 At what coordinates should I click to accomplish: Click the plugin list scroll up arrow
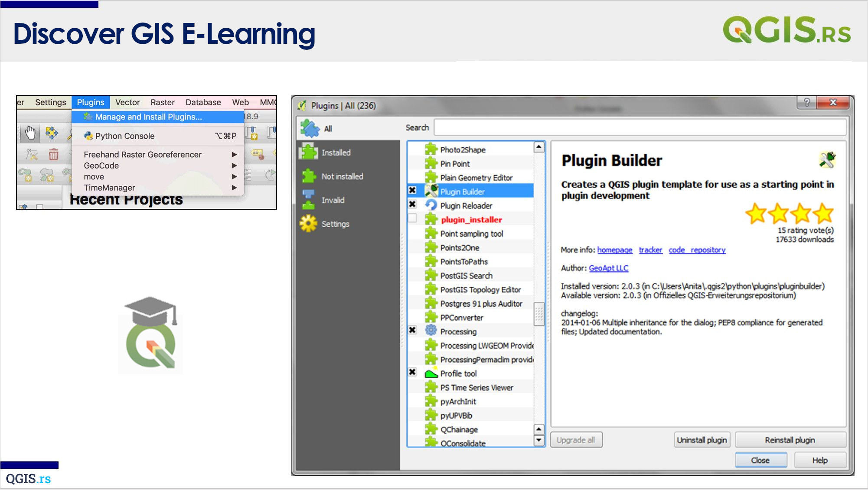[x=538, y=147]
